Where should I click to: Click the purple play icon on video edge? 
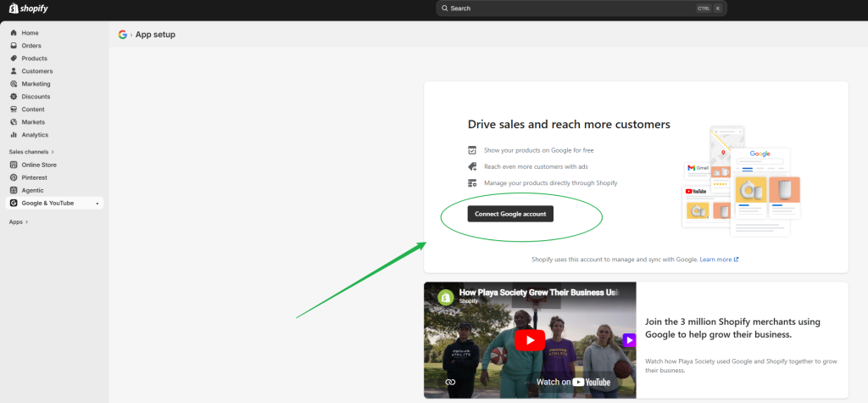629,340
